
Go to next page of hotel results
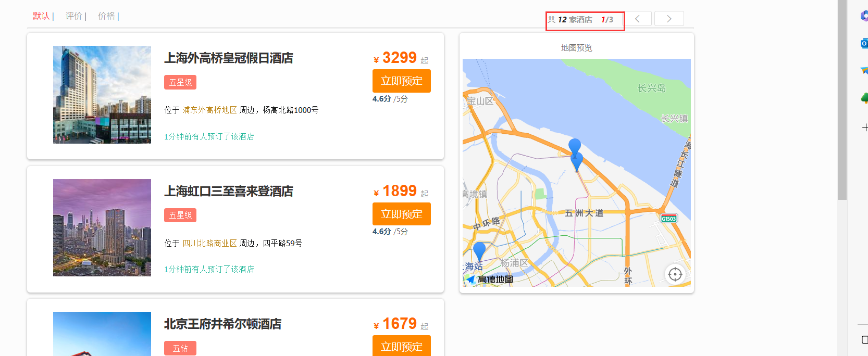coord(669,19)
